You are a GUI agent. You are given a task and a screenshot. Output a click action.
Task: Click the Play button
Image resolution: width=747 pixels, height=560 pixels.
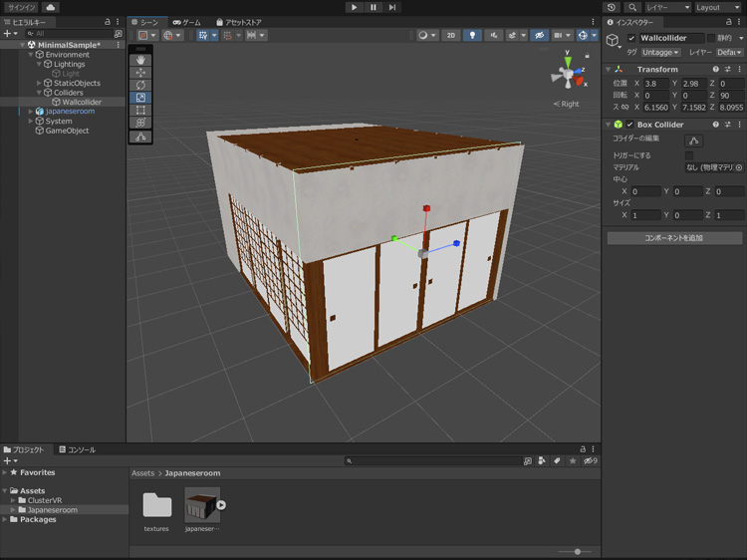point(354,7)
